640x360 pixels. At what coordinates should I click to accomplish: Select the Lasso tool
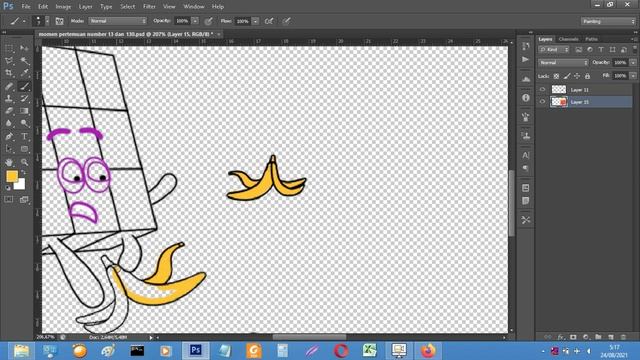coord(9,61)
